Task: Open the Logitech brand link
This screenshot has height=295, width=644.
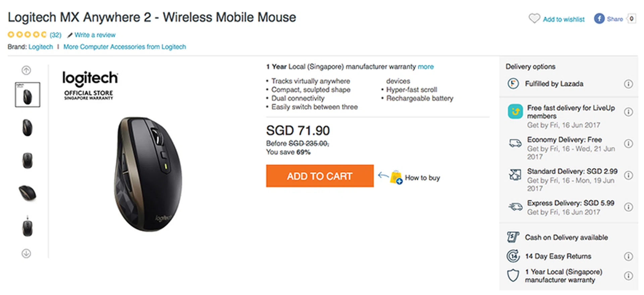Action: click(41, 47)
